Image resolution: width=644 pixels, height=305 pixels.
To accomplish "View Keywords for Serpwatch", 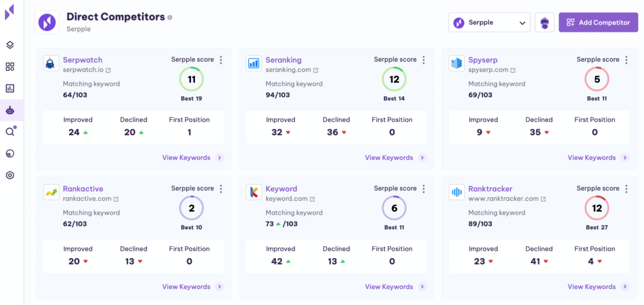I will click(x=193, y=158).
